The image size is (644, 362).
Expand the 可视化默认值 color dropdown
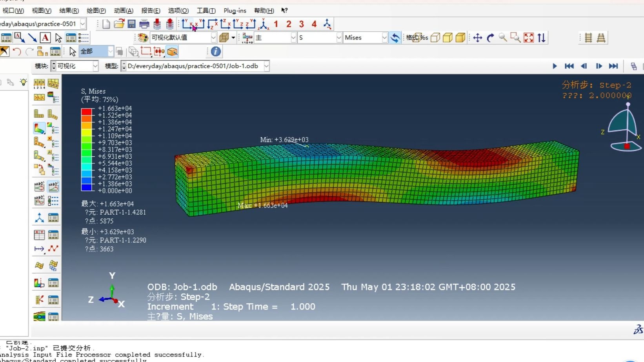213,38
